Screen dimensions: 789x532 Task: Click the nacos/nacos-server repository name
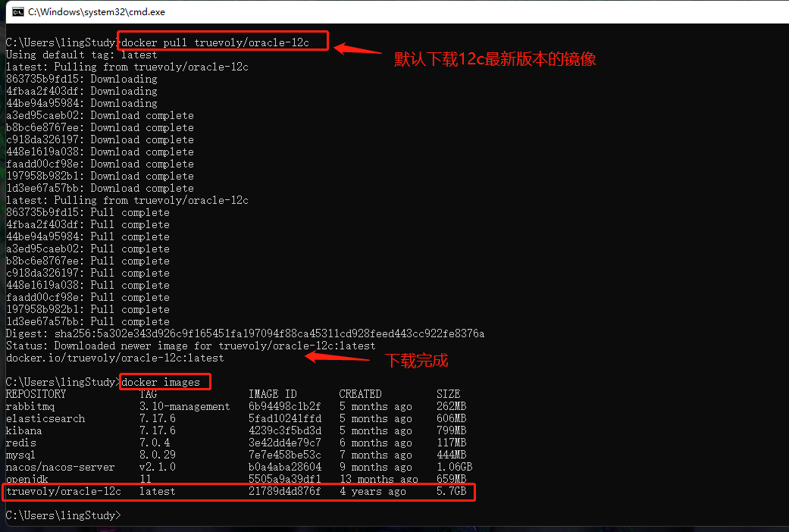pyautogui.click(x=61, y=467)
